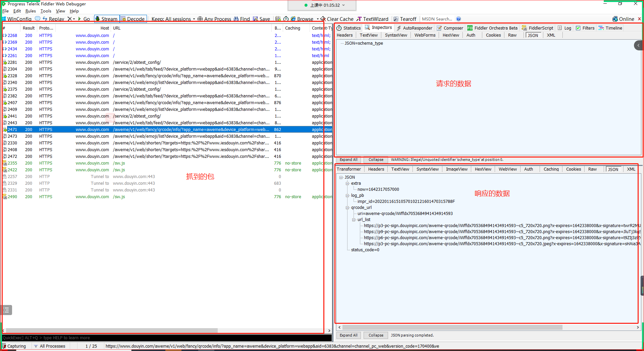
Task: Click the response JSON horizontal scrollbar
Action: (x=452, y=327)
